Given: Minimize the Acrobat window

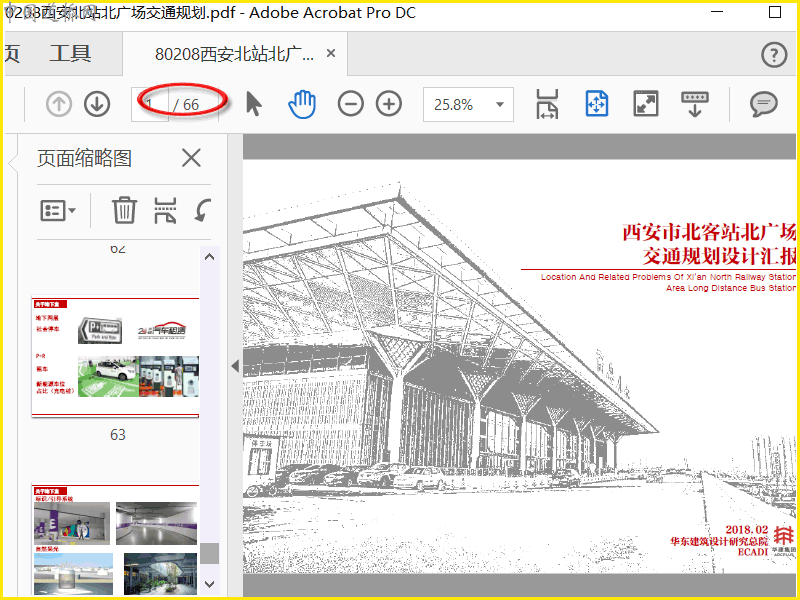Looking at the screenshot, I should pos(717,12).
